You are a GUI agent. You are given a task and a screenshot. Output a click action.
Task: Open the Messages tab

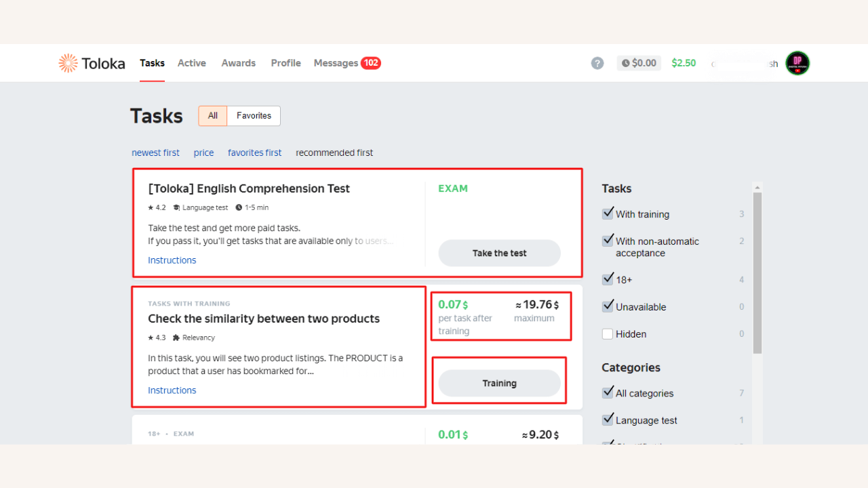pyautogui.click(x=336, y=63)
